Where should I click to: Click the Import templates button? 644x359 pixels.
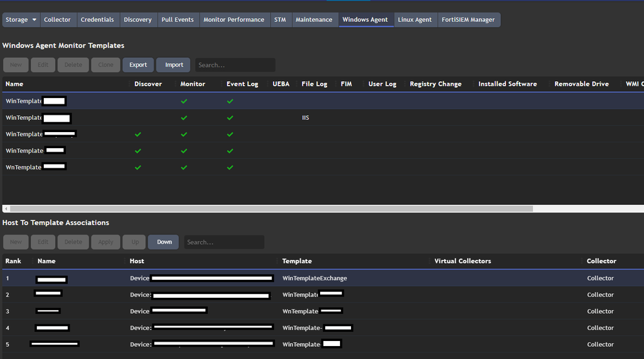pos(174,65)
